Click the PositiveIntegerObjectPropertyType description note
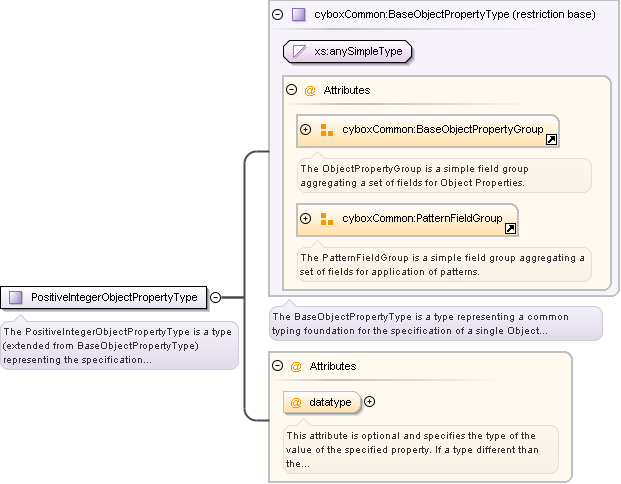621x484 pixels. pyautogui.click(x=119, y=345)
